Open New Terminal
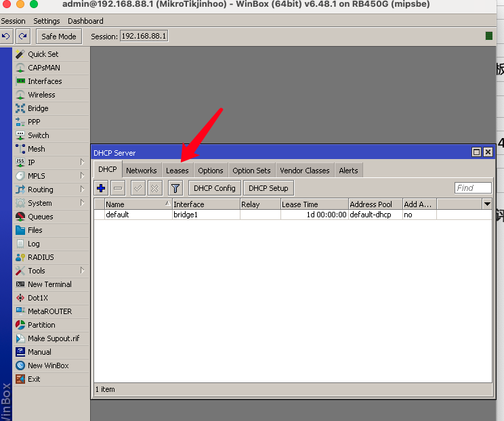The image size is (504, 421). click(x=51, y=284)
